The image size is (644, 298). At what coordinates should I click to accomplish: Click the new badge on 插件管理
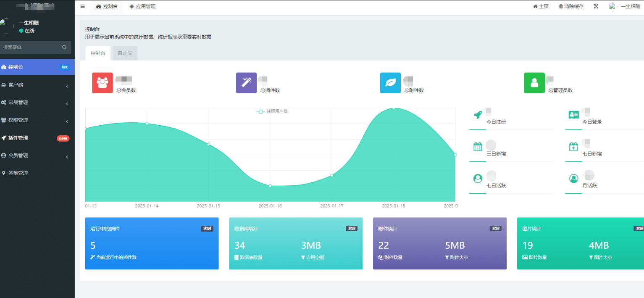63,138
